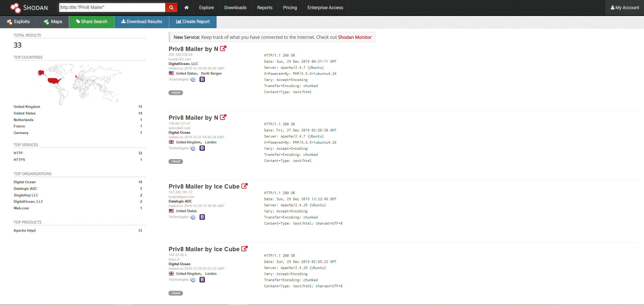Screen dimensions: 644x305
Task: Open first 'Priv8 Mailer by N' result title
Action: point(193,49)
